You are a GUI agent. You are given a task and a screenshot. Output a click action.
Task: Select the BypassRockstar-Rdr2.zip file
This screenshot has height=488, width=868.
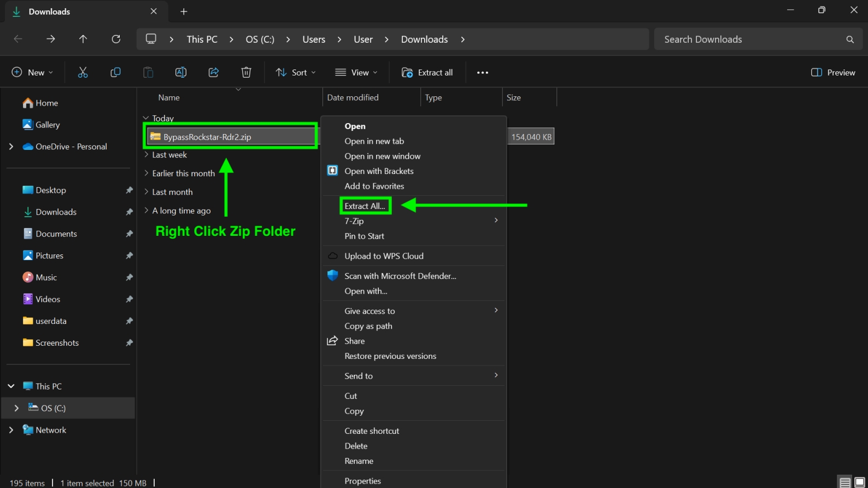231,137
